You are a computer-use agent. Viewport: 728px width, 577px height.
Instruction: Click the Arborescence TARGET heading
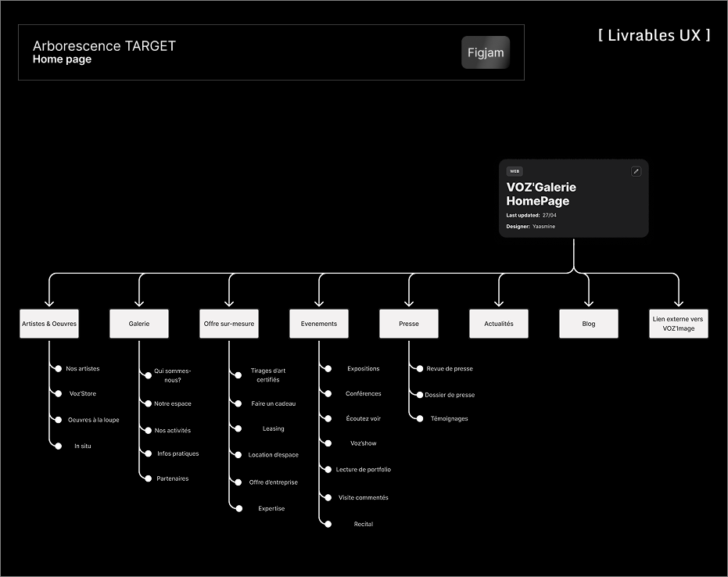pyautogui.click(x=104, y=46)
